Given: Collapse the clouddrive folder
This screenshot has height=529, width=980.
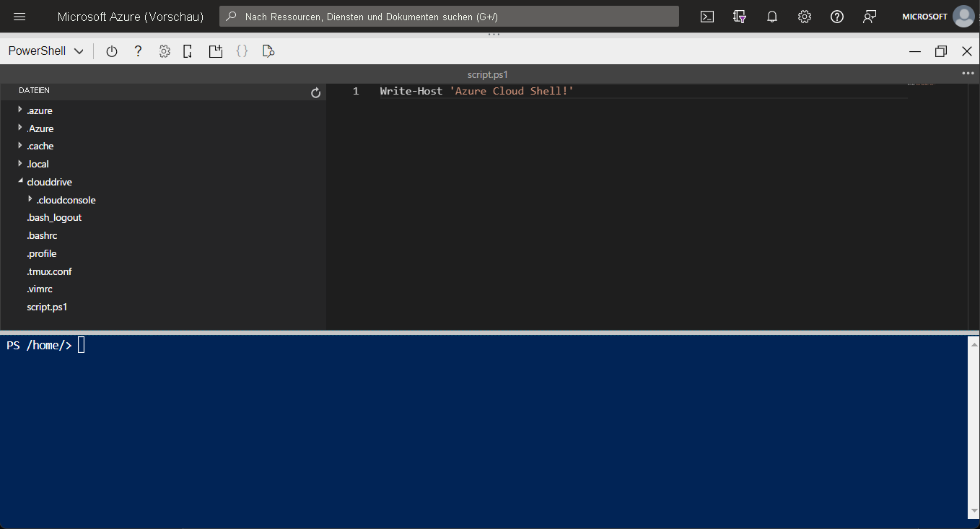Looking at the screenshot, I should [20, 181].
